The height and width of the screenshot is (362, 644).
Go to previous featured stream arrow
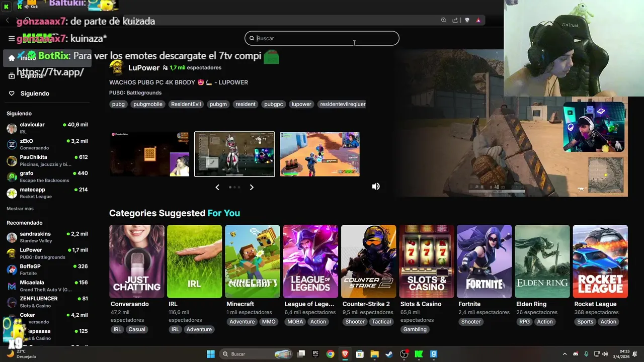(217, 187)
